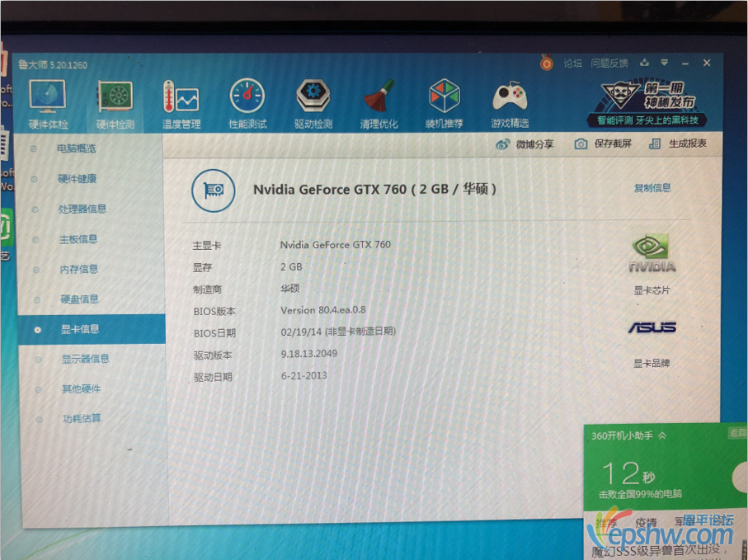The height and width of the screenshot is (560, 748).
Task: Share via 微博分享
Action: click(x=525, y=144)
